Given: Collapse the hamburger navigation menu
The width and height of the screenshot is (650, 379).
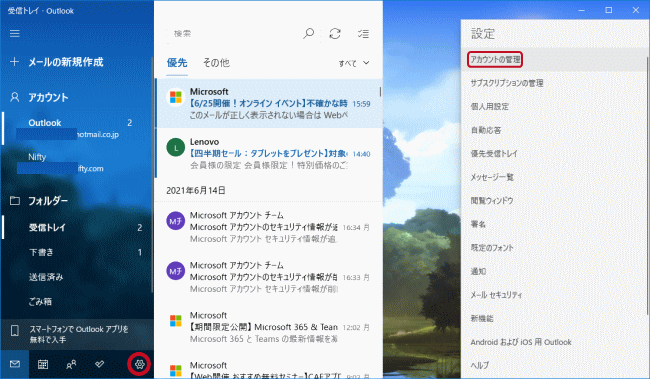Looking at the screenshot, I should tap(15, 34).
